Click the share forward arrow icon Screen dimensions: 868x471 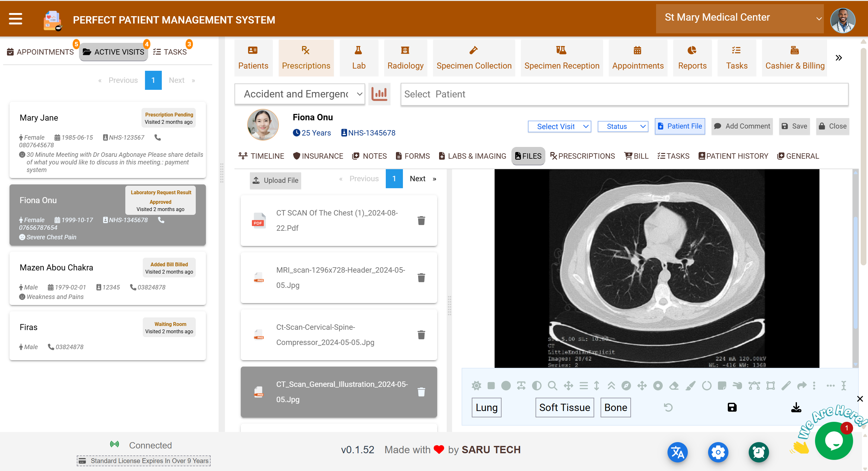(802, 385)
